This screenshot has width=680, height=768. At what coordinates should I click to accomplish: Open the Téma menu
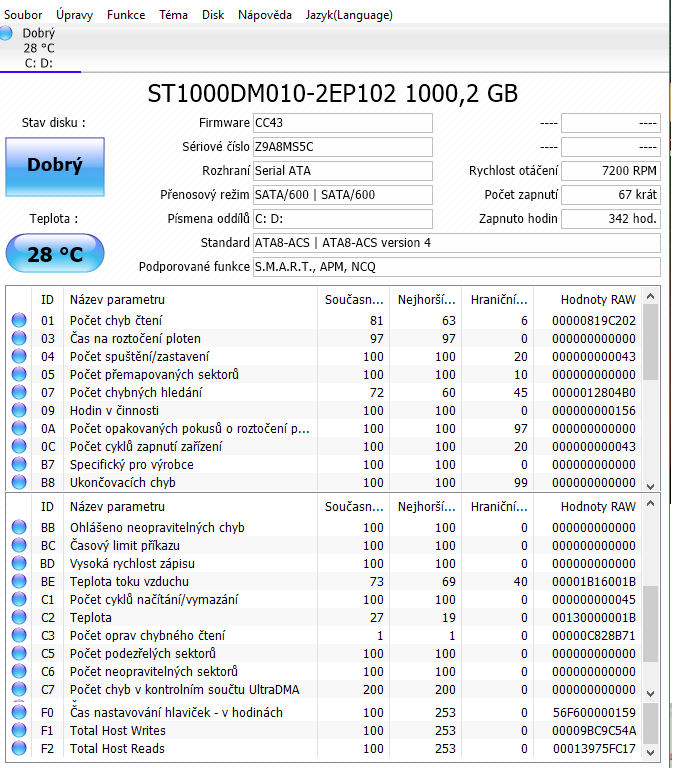pos(173,15)
